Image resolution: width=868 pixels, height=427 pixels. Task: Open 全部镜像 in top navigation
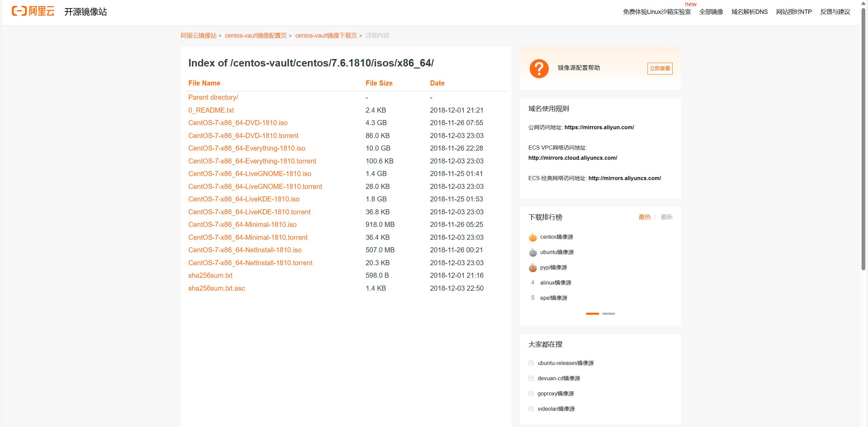pyautogui.click(x=711, y=12)
